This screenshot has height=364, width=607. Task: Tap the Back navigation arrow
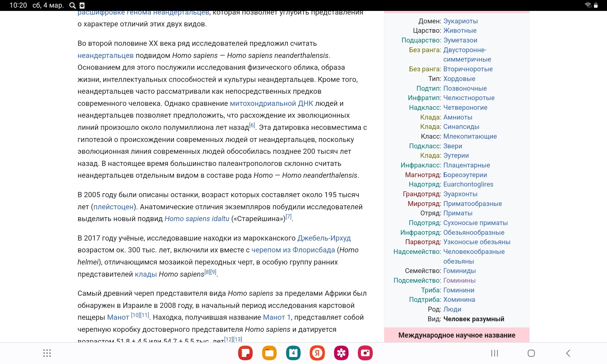coord(568,353)
